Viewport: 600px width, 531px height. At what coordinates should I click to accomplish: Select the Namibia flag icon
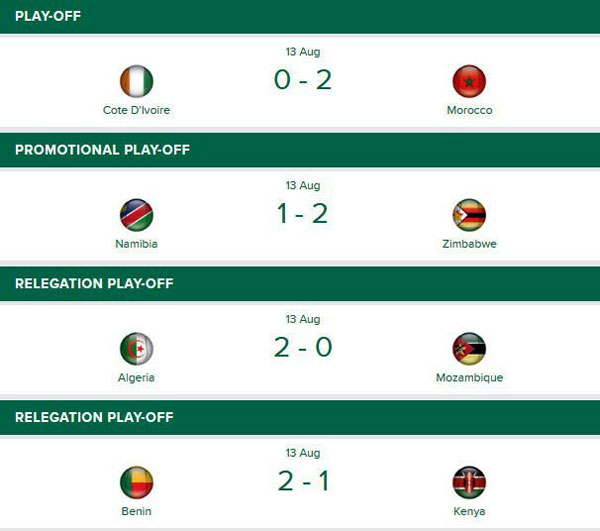[136, 215]
